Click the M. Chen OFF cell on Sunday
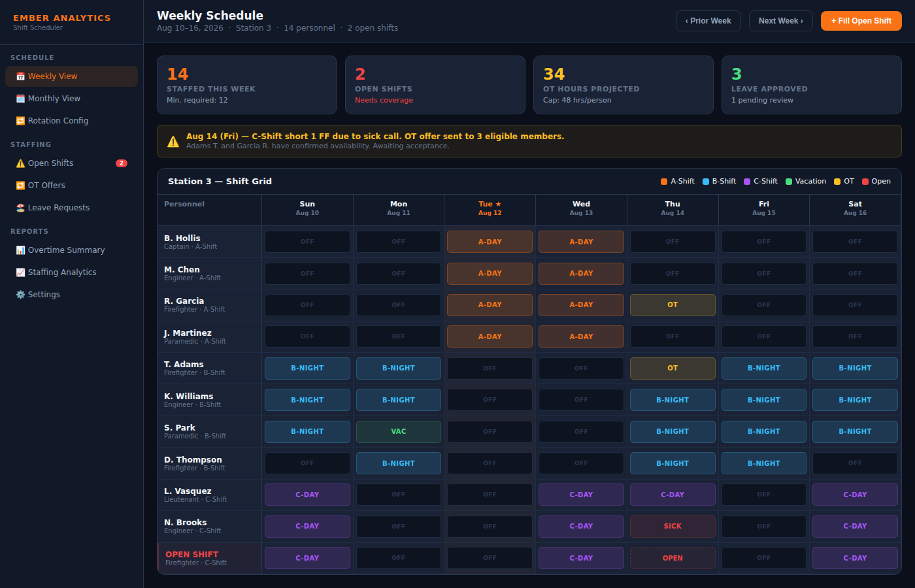Screen dimensions: 915x588 307,274
